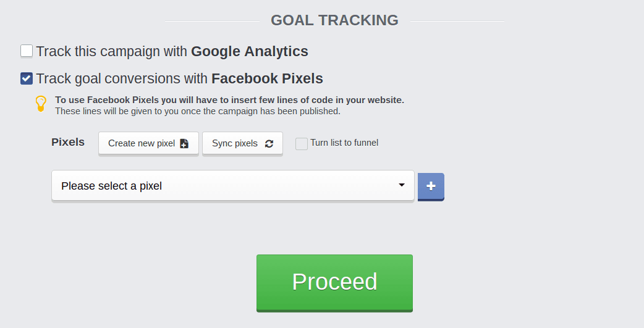Check the Turn list to funnel box
Screen dimensions: 644x328
(x=302, y=144)
